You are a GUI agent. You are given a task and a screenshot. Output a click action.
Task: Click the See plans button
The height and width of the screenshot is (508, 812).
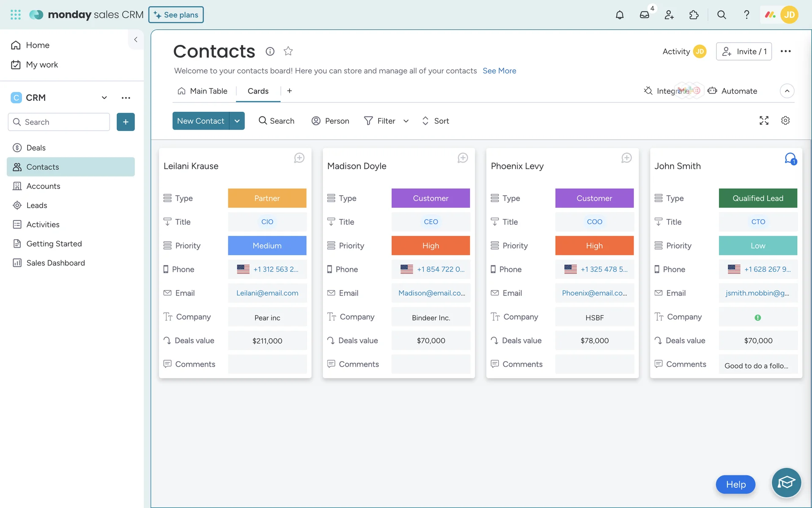[176, 15]
